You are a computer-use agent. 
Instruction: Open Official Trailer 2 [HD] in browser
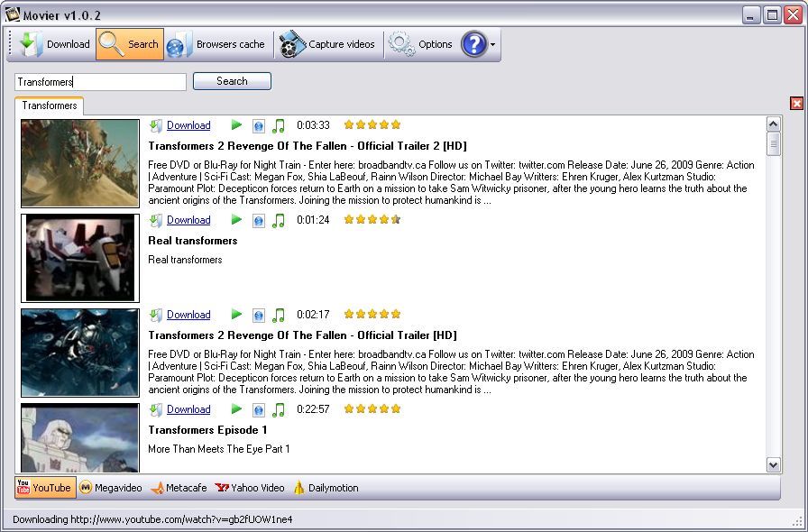(x=259, y=125)
